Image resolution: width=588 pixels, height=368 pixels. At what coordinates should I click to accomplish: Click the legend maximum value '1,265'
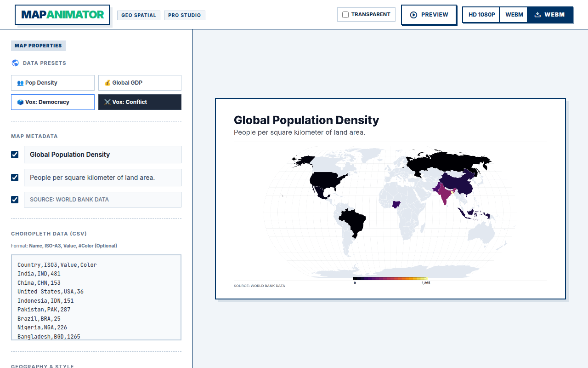(426, 282)
